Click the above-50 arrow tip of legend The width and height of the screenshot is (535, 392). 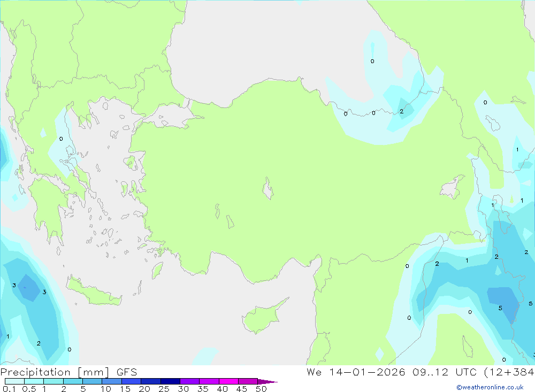[x=267, y=382]
